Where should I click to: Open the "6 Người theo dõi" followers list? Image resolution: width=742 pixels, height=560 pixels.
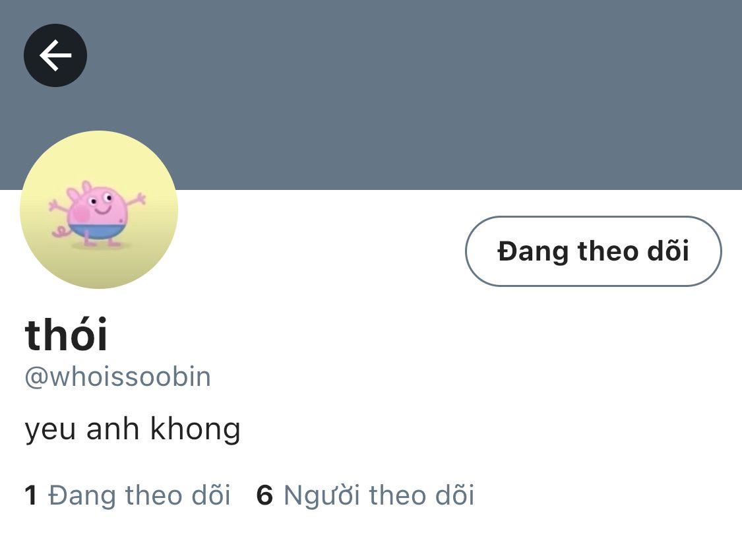(365, 495)
